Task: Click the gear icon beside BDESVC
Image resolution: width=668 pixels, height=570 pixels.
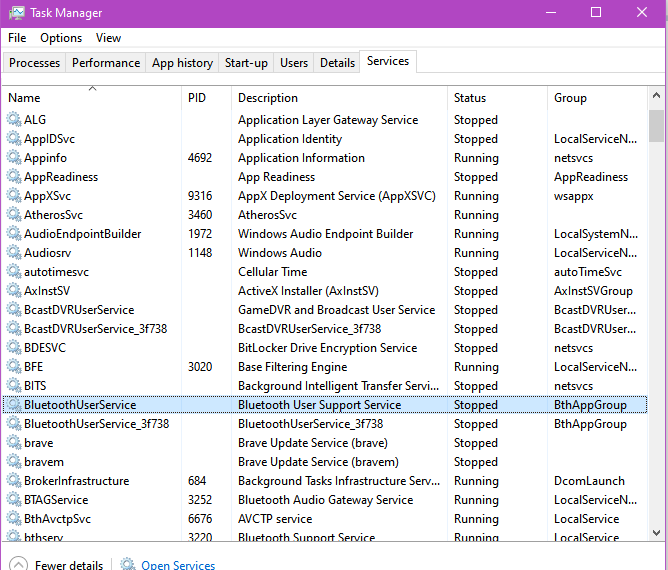Action: click(14, 348)
